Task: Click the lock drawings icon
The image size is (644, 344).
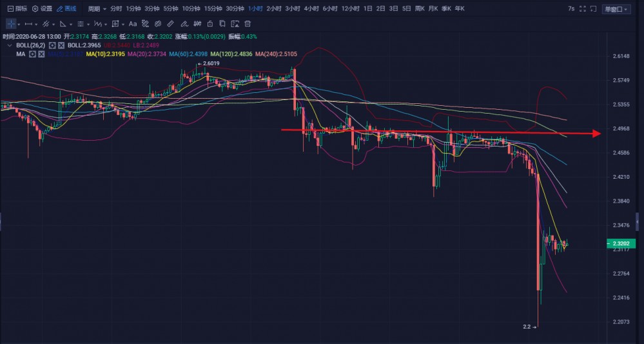Action: (x=209, y=23)
